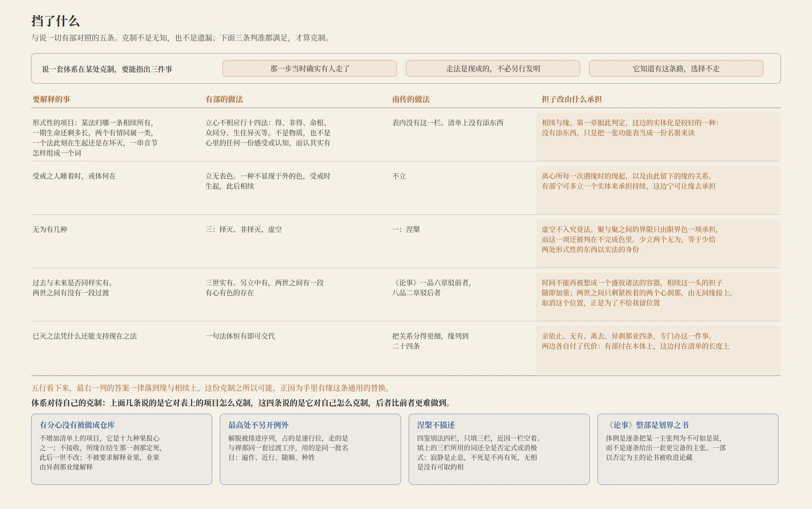Open the card '最高处不另开例外'
Image resolution: width=812 pixels, height=509 pixels.
tap(310, 449)
